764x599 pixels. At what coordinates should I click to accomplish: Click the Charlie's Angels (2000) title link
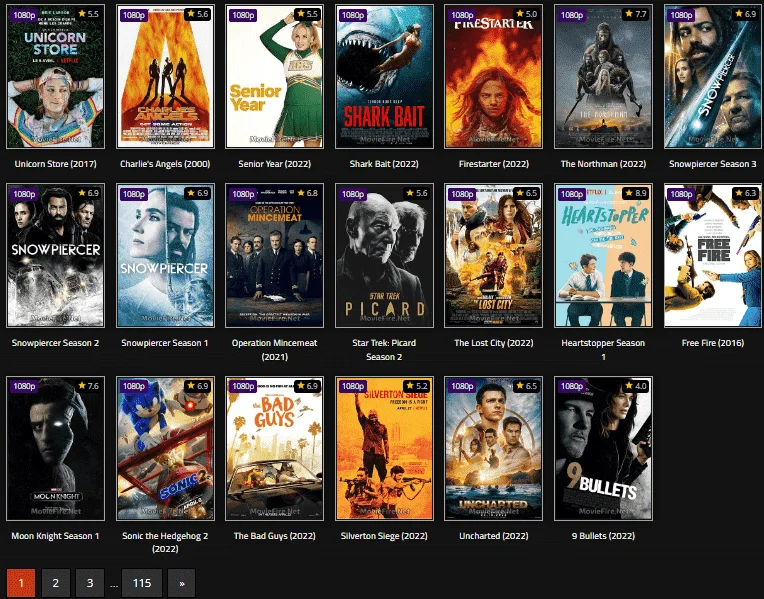click(x=165, y=164)
